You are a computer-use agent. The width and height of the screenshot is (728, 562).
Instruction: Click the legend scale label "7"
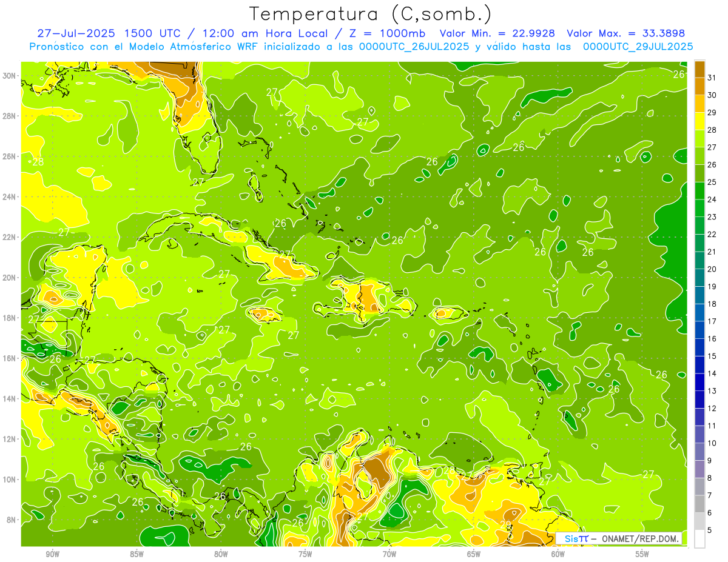(709, 495)
